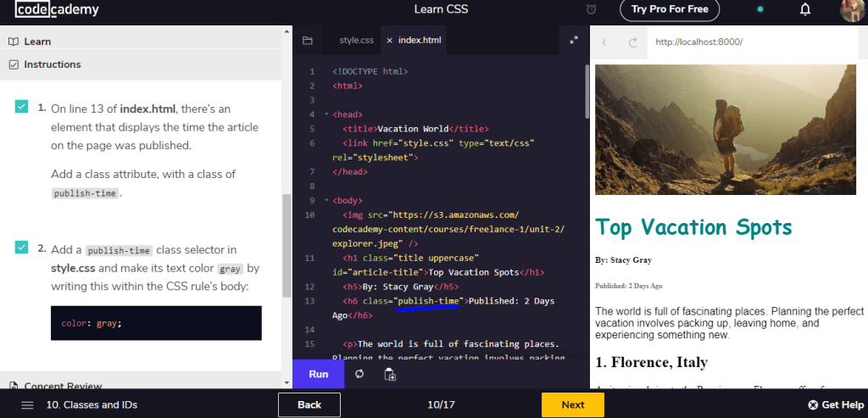Open the hamburger lesson menu
The width and height of the screenshot is (868, 418).
[27, 404]
